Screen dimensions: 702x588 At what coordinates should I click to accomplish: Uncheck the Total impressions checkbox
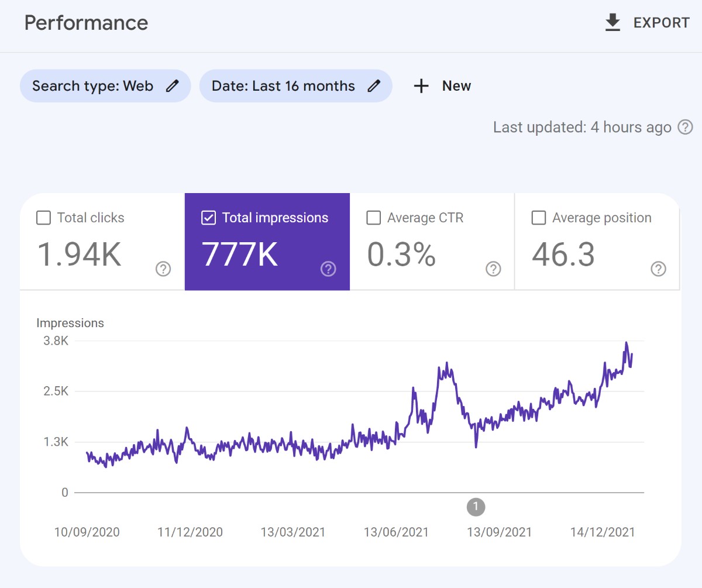pos(208,218)
